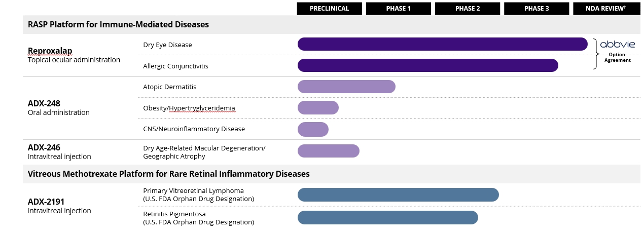Viewport: 644px width, 234px height.
Task: Click the CNS/Neuroinflammatory Disease progress bar
Action: click(313, 129)
